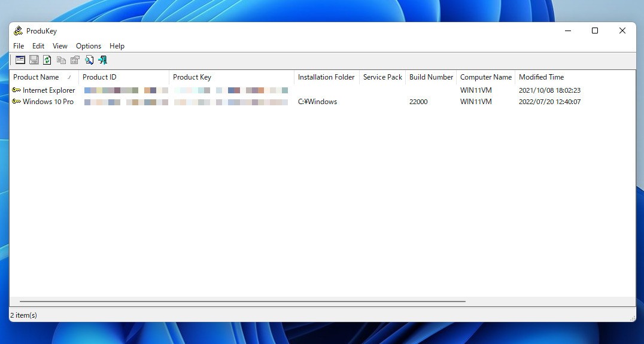Click WIN11VM in the Internet Explorer row
This screenshot has width=644, height=344.
coord(476,90)
